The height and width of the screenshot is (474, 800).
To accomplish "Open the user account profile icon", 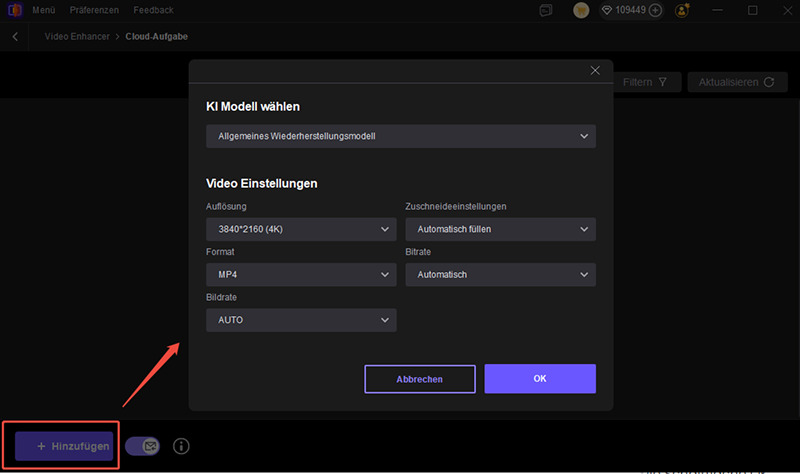I will 683,10.
